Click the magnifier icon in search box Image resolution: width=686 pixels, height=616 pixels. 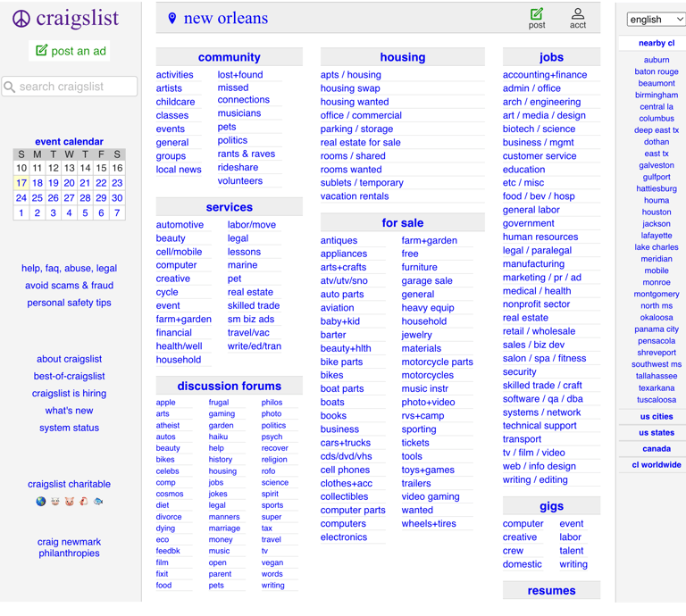tap(10, 87)
